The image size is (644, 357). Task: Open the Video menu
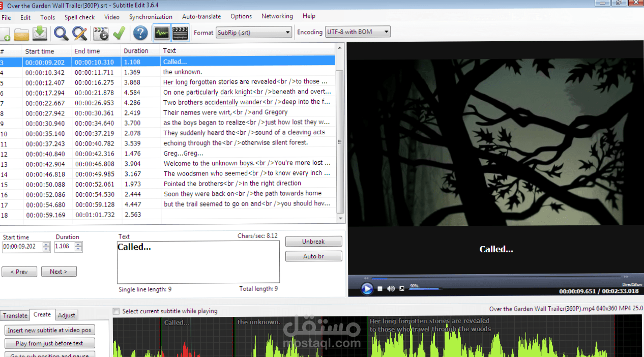point(112,17)
